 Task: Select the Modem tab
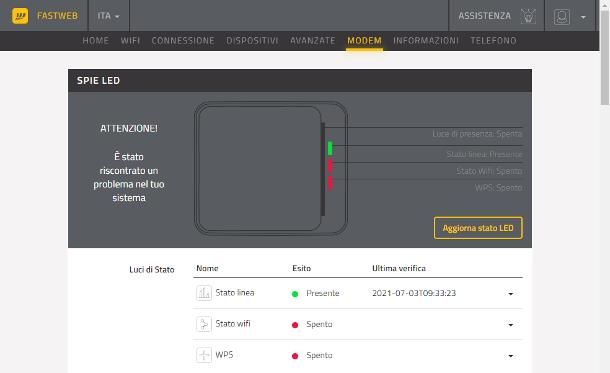(364, 40)
